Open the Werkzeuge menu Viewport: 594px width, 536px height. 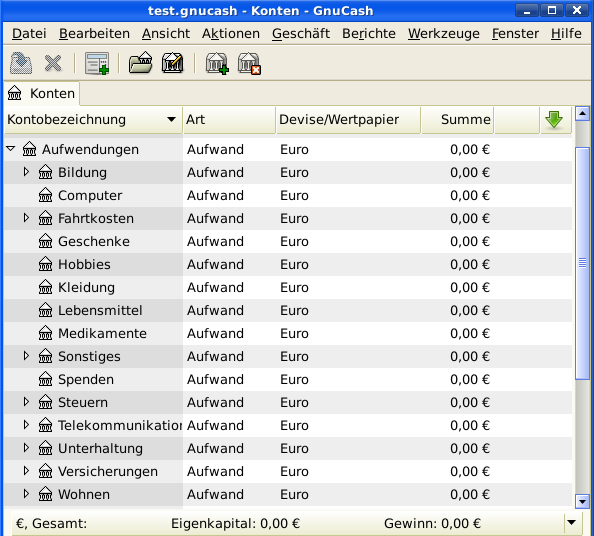pyautogui.click(x=444, y=34)
